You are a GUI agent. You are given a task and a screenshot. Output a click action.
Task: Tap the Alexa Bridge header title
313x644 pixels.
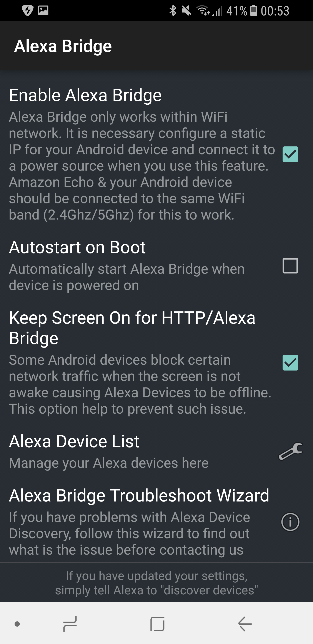(x=63, y=46)
